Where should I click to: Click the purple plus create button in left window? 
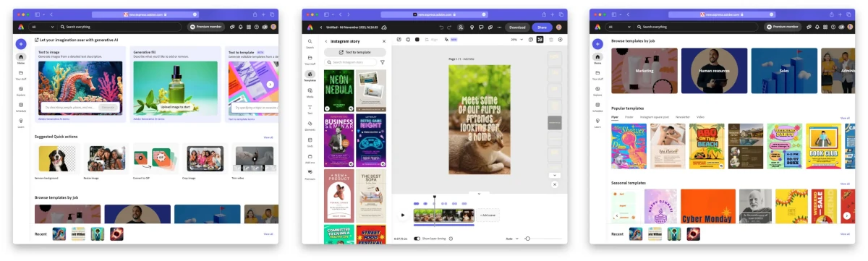[x=21, y=43]
